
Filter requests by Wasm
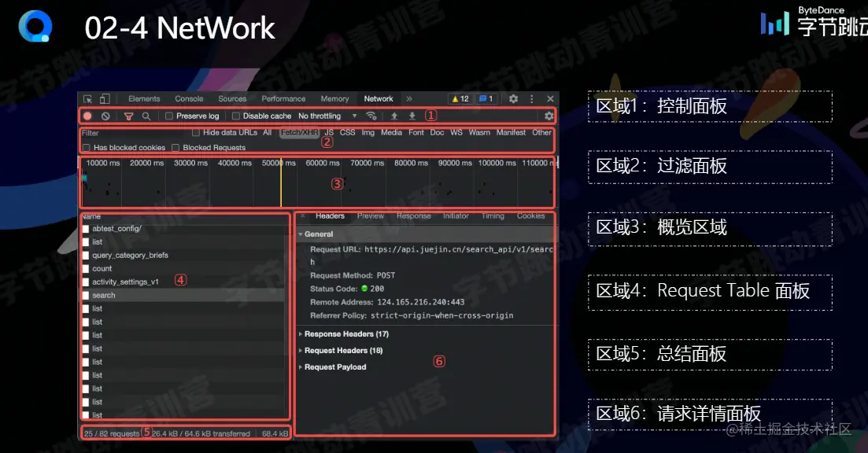click(479, 133)
